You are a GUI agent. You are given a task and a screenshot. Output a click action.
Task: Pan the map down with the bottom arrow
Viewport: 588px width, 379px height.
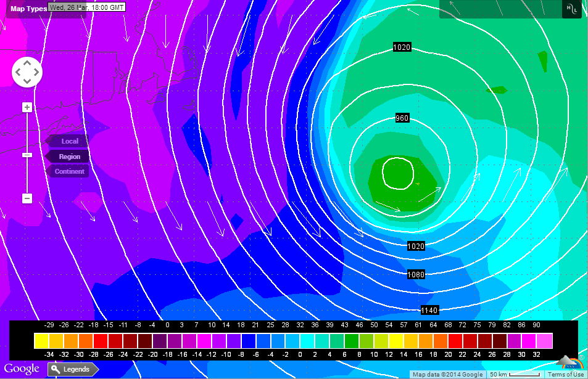point(27,81)
